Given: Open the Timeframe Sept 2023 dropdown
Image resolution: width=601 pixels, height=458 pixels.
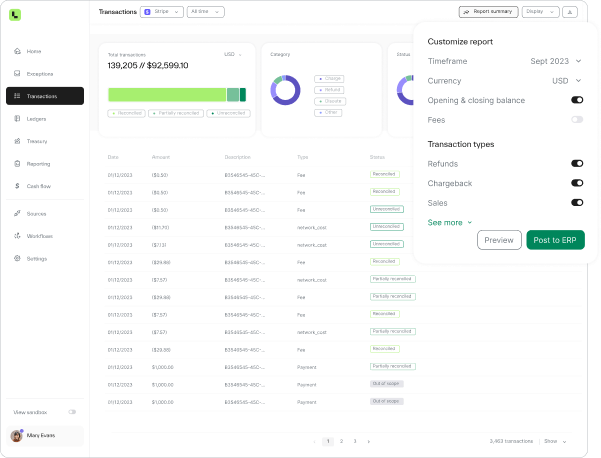Looking at the screenshot, I should coord(555,61).
